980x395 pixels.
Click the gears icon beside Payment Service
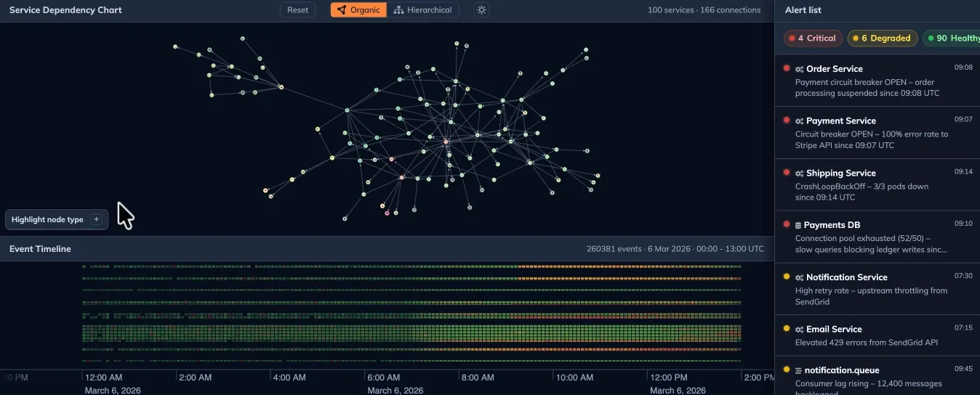tap(799, 121)
